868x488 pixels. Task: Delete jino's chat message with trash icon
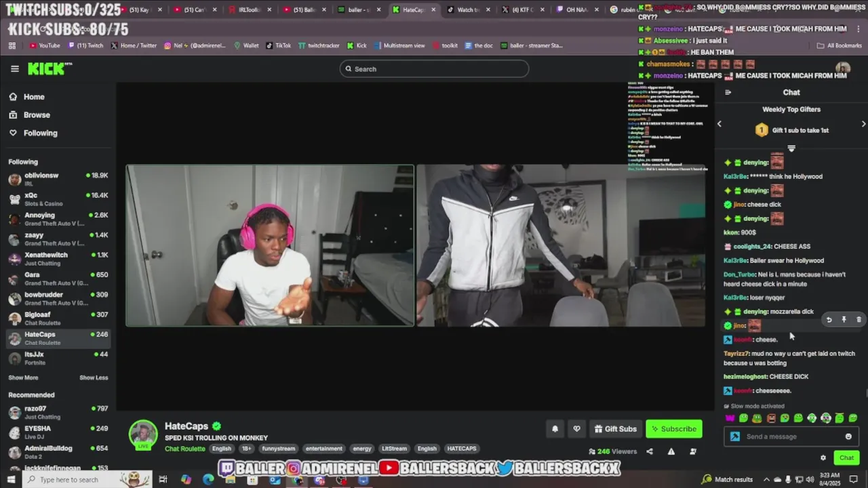point(859,319)
